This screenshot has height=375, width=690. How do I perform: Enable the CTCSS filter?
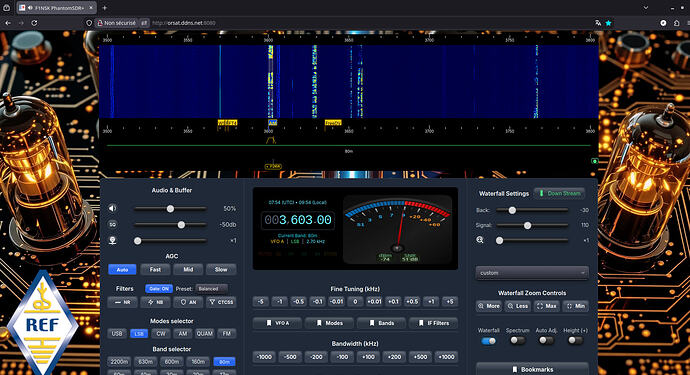[221, 302]
